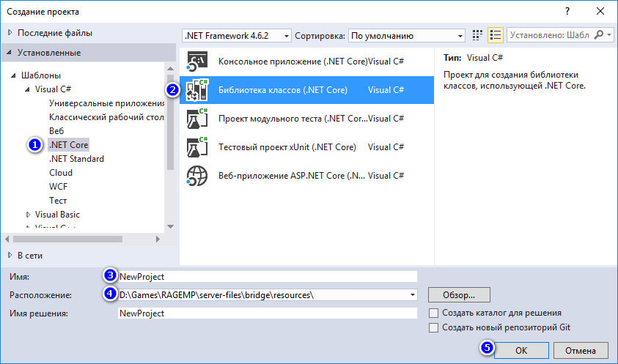Click the Console Application (.NET Core) template icon
The width and height of the screenshot is (618, 364).
click(x=196, y=62)
